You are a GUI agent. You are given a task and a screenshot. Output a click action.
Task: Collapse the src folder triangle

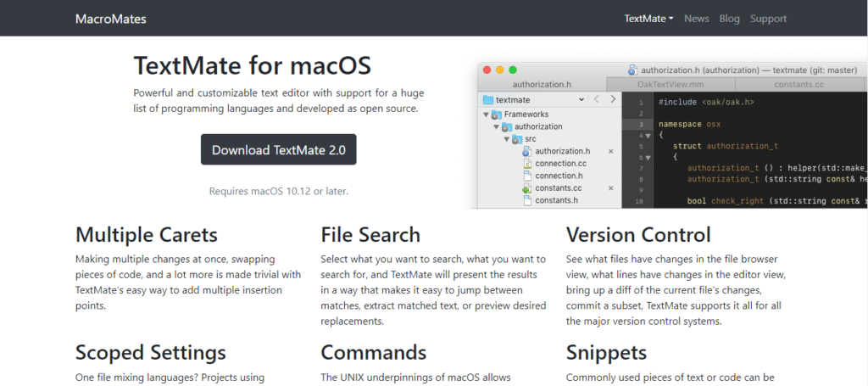coord(507,139)
